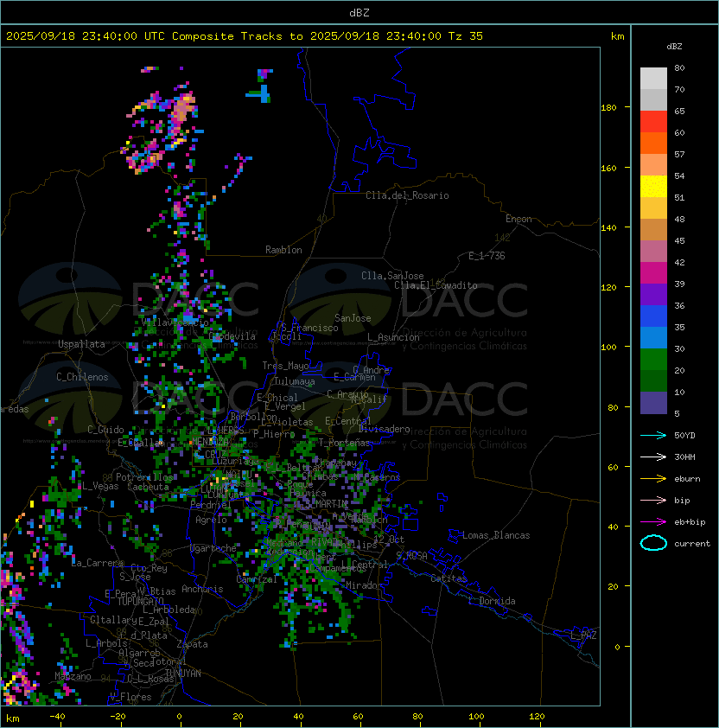
Task: Pick the light blue swatch between 35 and 30
Action: pyautogui.click(x=653, y=337)
